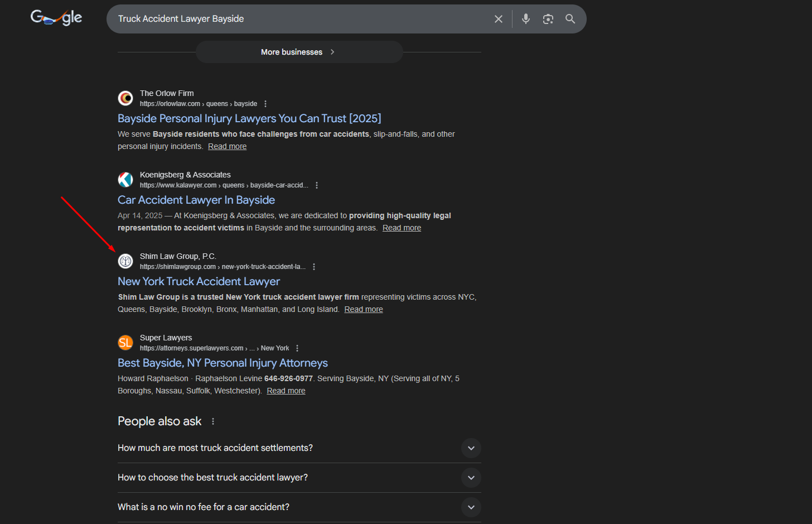Expand 'How to choose the best truck accident lawyer?'

pyautogui.click(x=471, y=478)
